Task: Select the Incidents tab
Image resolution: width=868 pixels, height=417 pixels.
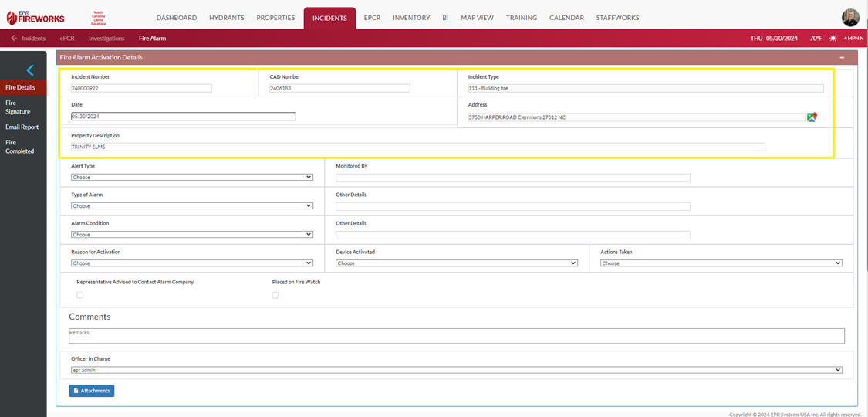Action: (330, 19)
